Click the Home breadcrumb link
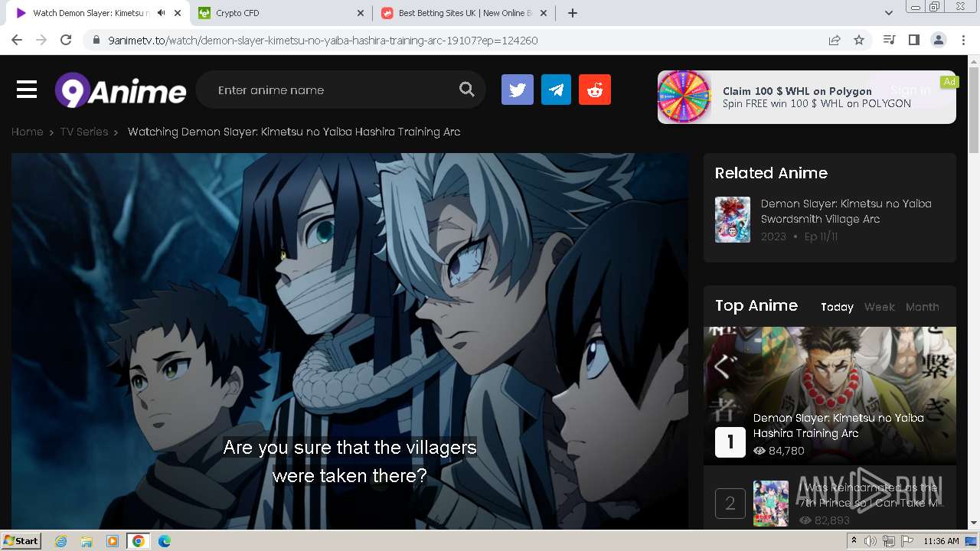980x551 pixels. click(27, 132)
